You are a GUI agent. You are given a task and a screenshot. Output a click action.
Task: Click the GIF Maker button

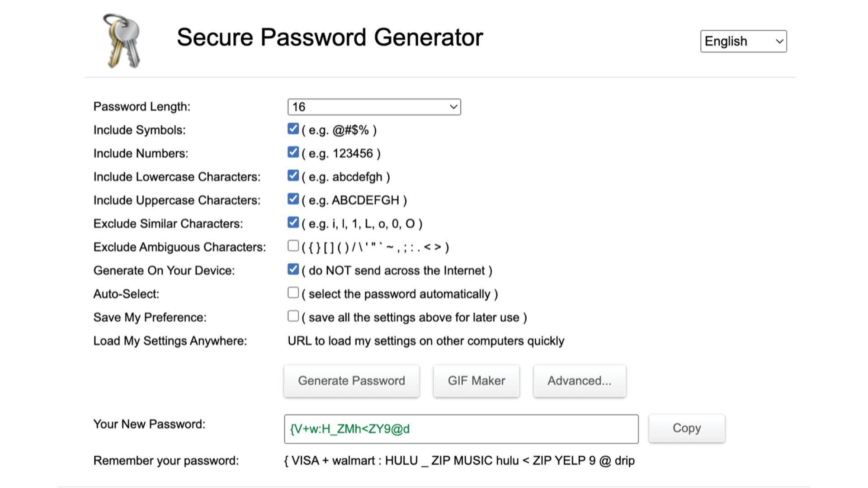click(x=476, y=380)
